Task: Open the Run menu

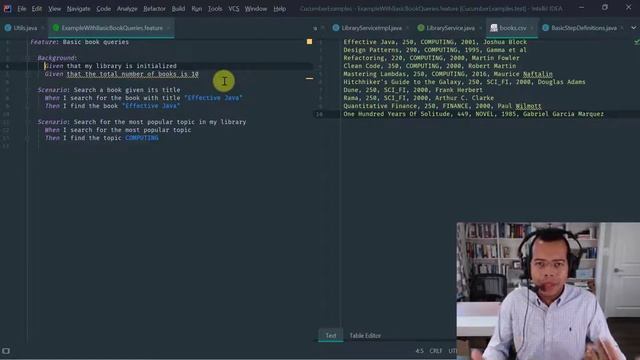Action: click(196, 9)
